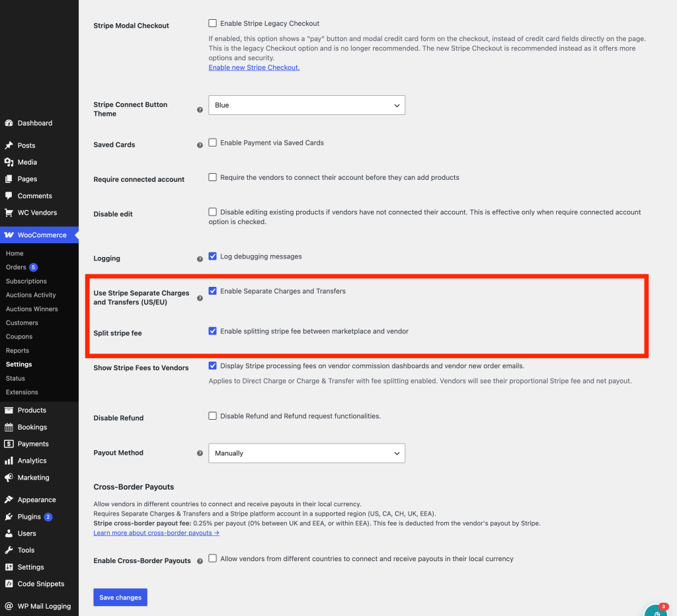The height and width of the screenshot is (616, 677).
Task: Click the Tools wrench icon
Action: 9,550
